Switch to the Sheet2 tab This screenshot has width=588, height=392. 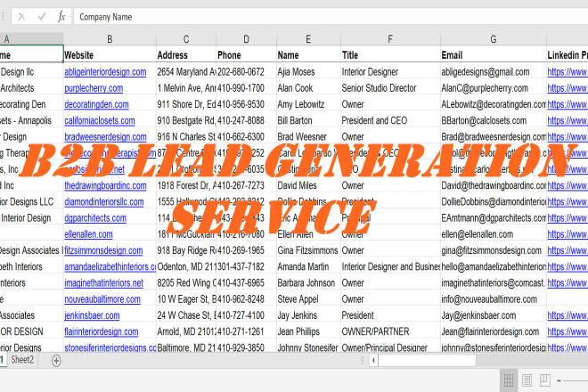(x=22, y=360)
